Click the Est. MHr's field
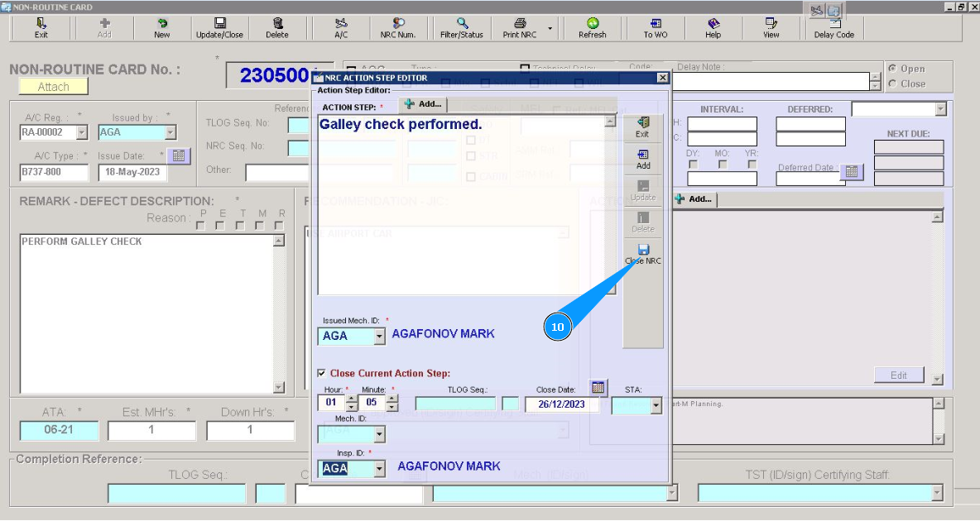The width and height of the screenshot is (980, 521). point(151,430)
